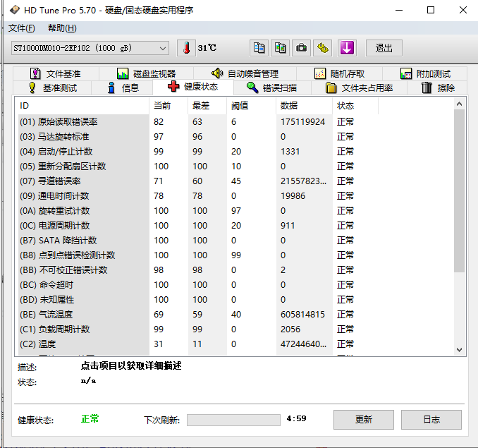Select the (0A) 旋转重试计数 row

[198, 211]
